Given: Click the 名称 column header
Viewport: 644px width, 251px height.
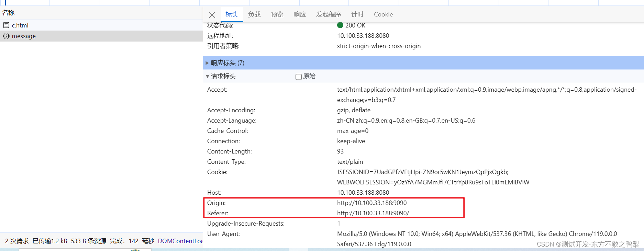Looking at the screenshot, I should coord(8,13).
